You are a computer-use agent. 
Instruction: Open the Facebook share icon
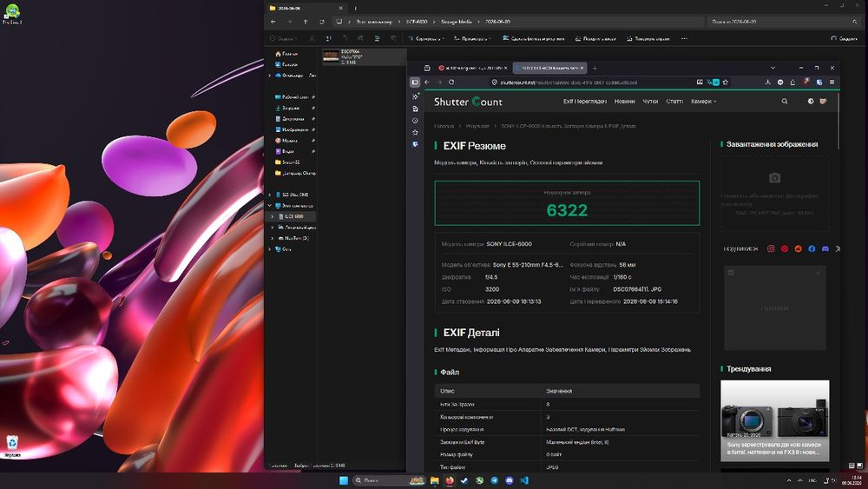[x=812, y=248]
